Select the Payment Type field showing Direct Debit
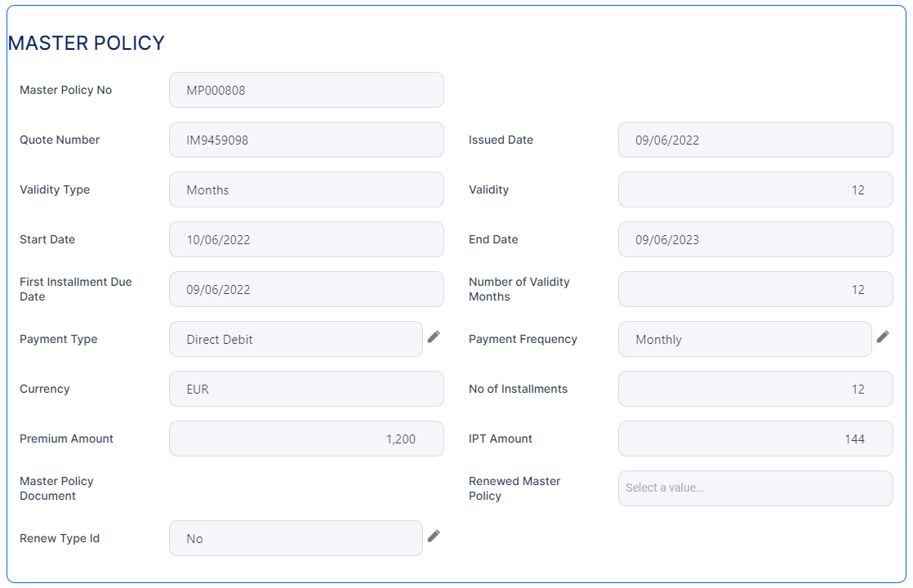 296,339
